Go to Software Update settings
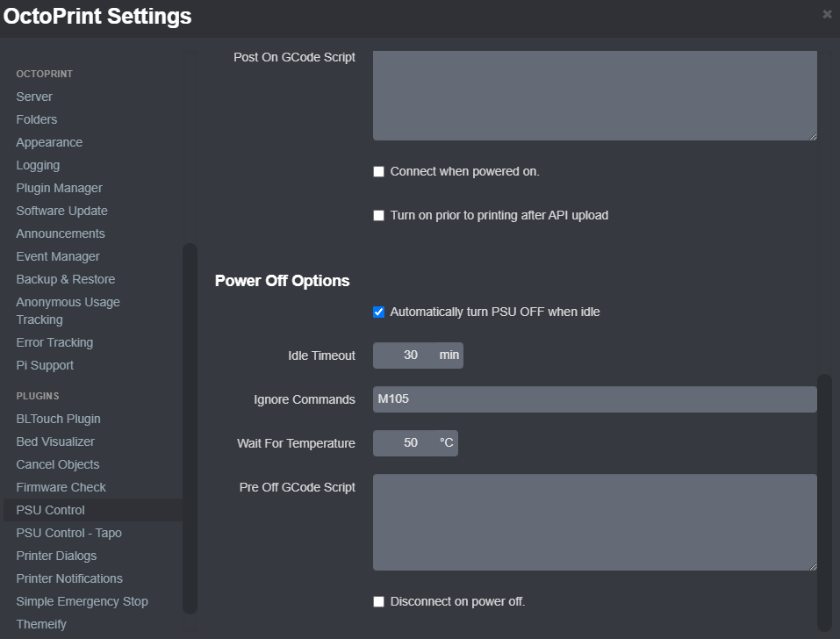This screenshot has width=840, height=639. click(61, 211)
